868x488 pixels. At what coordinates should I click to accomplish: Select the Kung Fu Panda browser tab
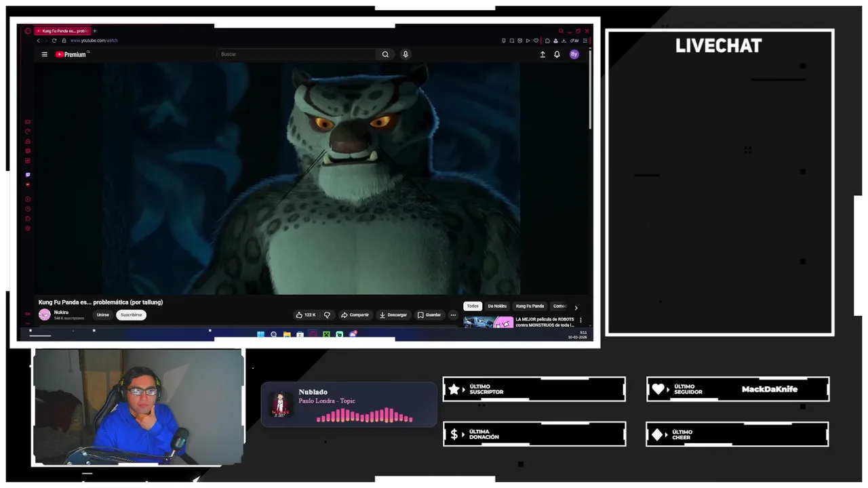click(62, 30)
